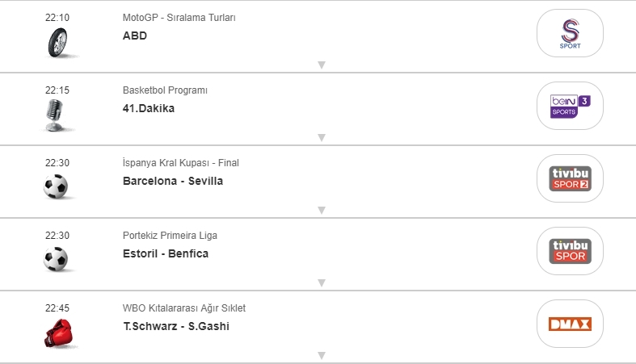The width and height of the screenshot is (636, 364).
Task: Expand the T.Schwarz - S.Gashi row arrow
Action: click(x=321, y=355)
